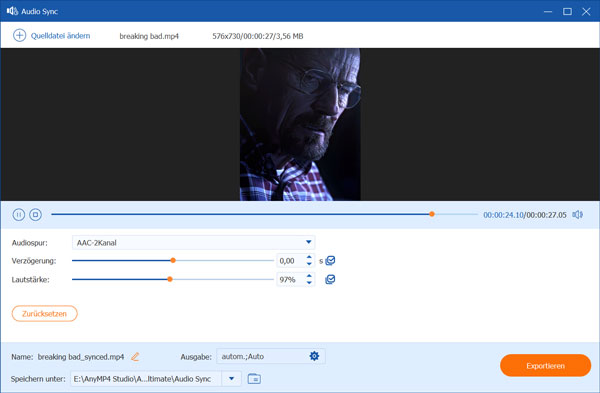Mute the preview volume speaker icon
This screenshot has height=393, width=600.
click(578, 215)
